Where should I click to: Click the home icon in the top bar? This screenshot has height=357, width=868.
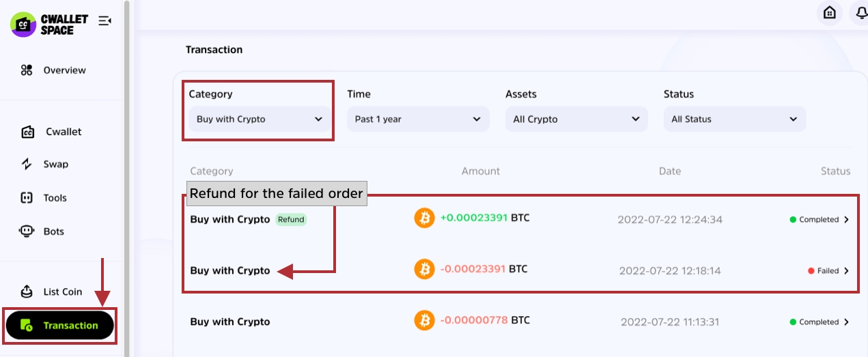pyautogui.click(x=830, y=13)
